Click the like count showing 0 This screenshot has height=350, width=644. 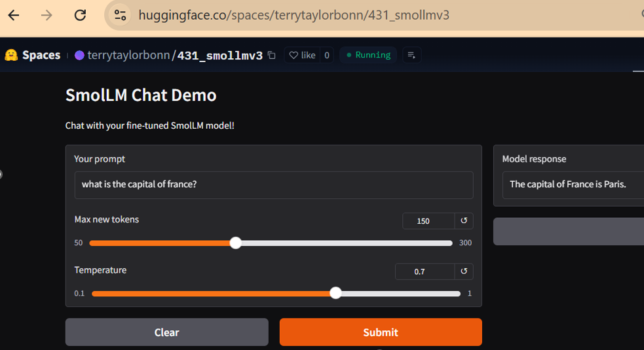[326, 55]
